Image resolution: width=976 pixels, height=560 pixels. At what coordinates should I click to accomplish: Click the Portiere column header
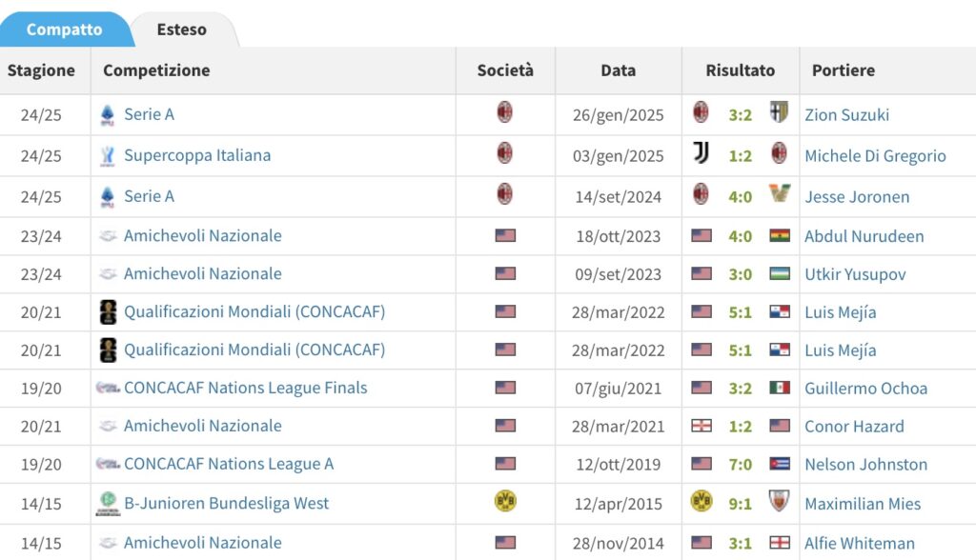[x=843, y=70]
